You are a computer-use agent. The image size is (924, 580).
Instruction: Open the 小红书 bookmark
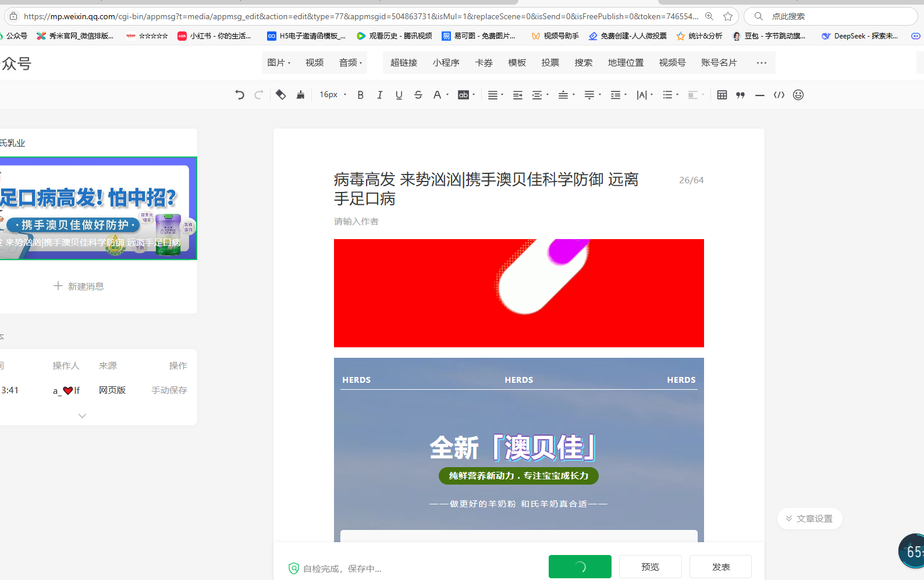[x=215, y=36]
